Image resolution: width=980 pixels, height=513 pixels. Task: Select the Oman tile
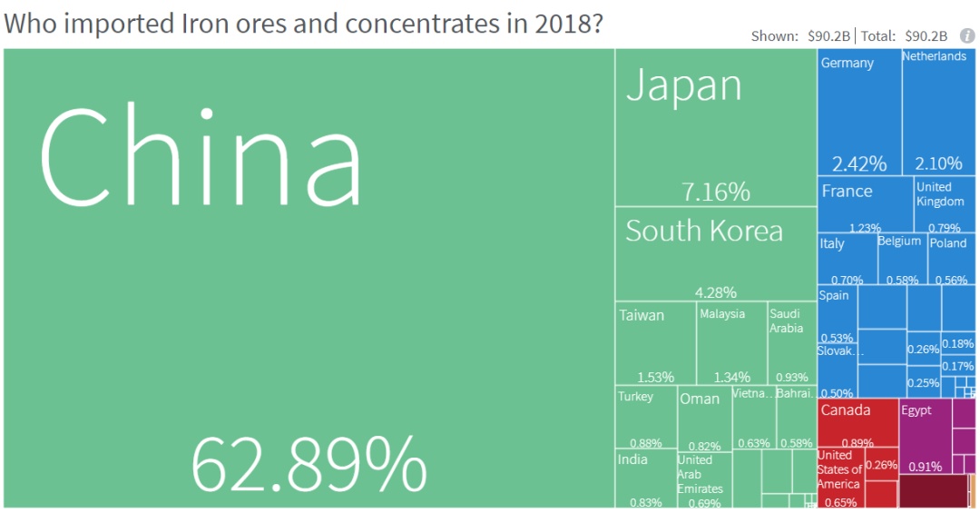point(704,419)
